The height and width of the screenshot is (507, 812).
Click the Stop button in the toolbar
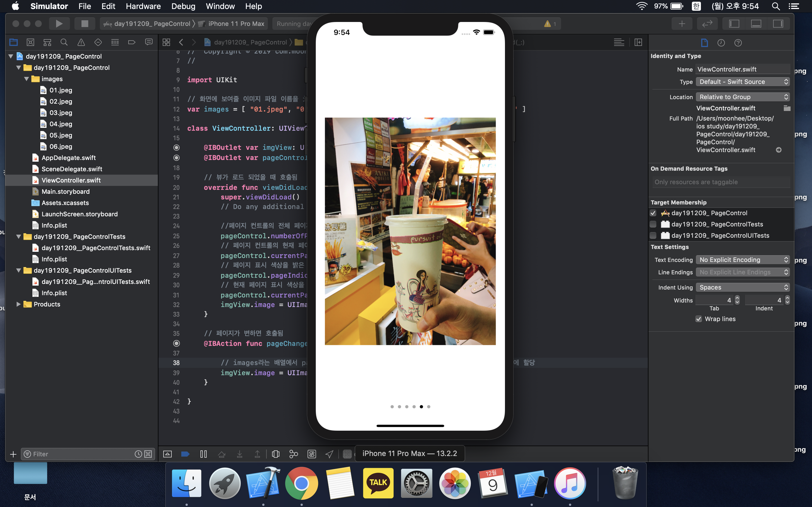(85, 23)
